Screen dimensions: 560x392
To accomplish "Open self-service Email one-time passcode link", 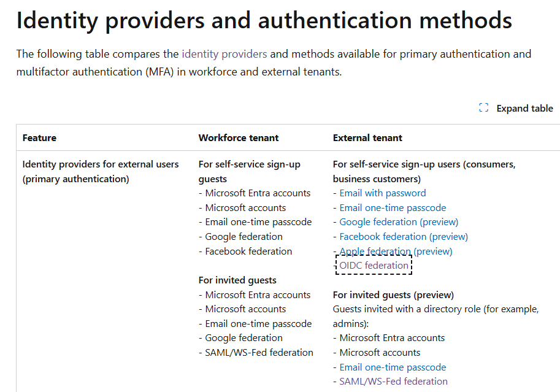I will [393, 207].
